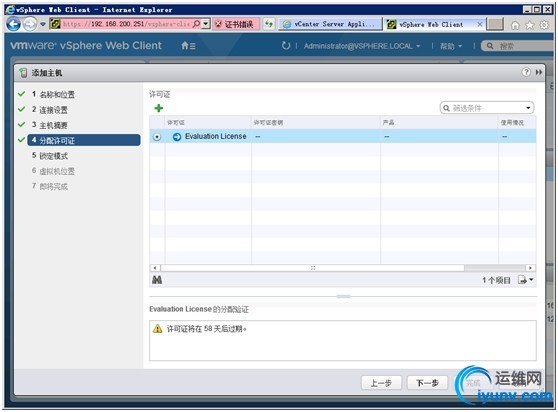Click the table scroll left arrow
This screenshot has height=412, width=558.
(155, 268)
